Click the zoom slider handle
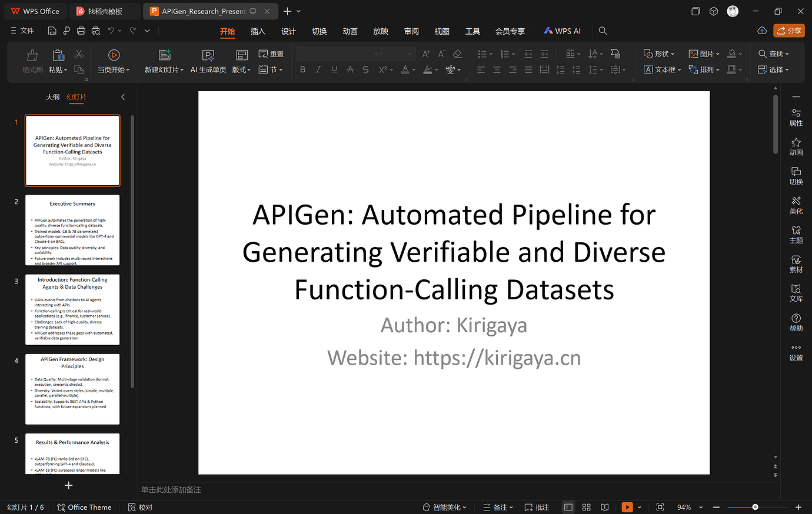 coord(755,507)
